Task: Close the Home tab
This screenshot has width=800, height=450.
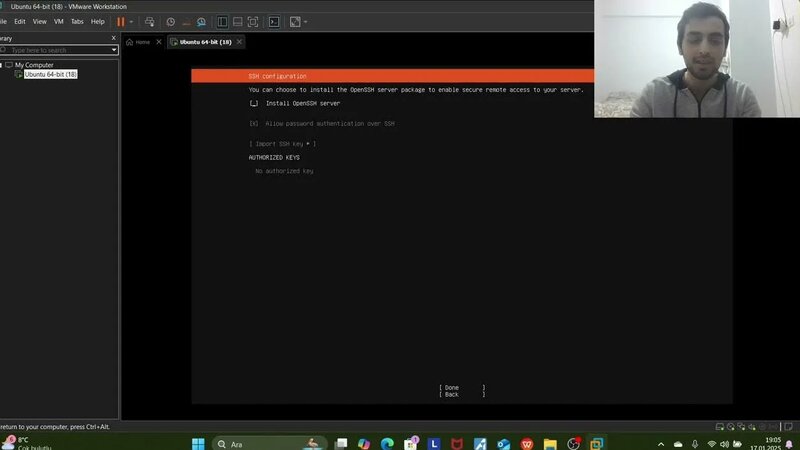Action: (159, 42)
